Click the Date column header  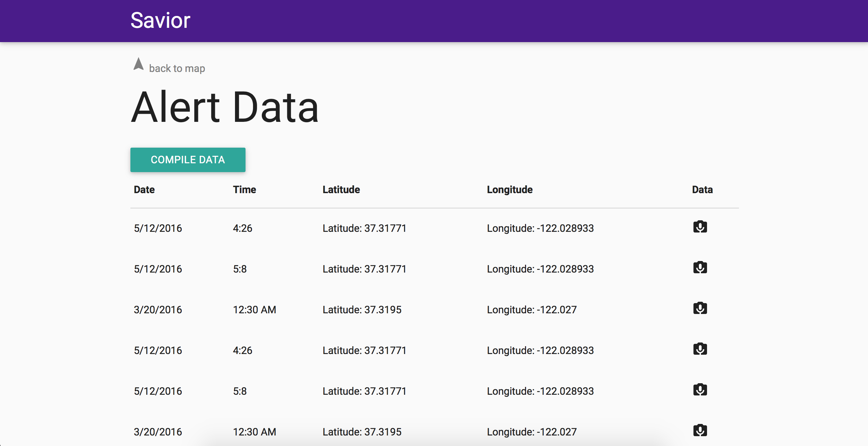(144, 189)
